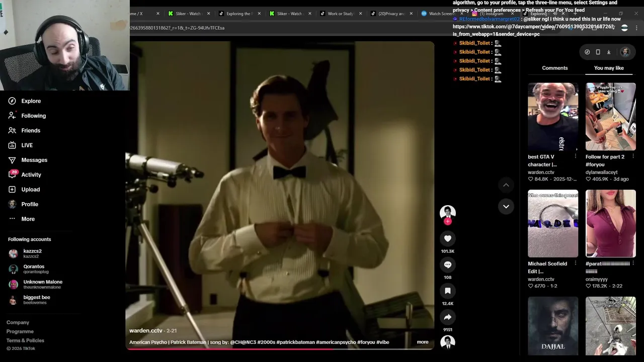644x362 pixels.
Task: Open Messages from the sidebar
Action: (x=27, y=160)
